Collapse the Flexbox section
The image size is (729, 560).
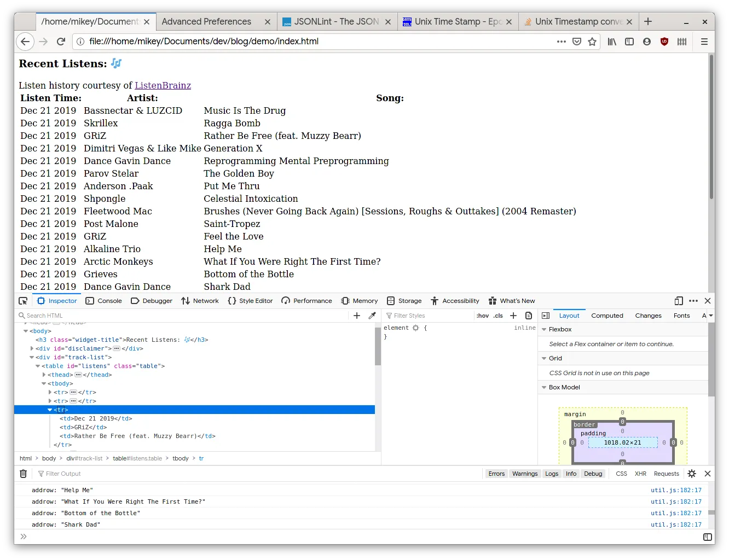point(544,329)
